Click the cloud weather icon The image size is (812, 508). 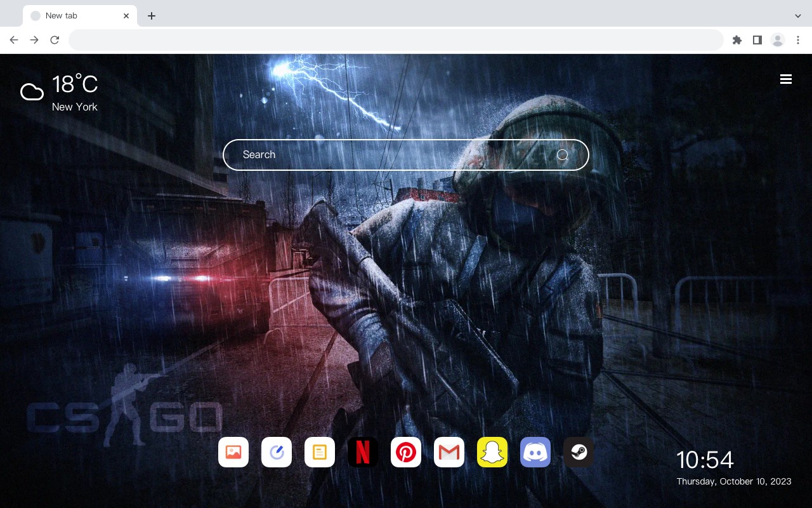[32, 92]
